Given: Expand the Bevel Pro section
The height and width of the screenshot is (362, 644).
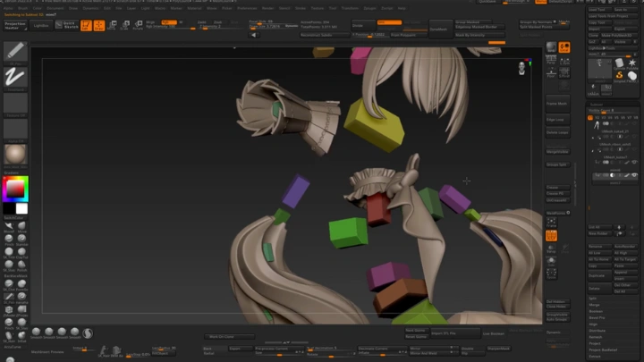Looking at the screenshot, I should tap(597, 317).
